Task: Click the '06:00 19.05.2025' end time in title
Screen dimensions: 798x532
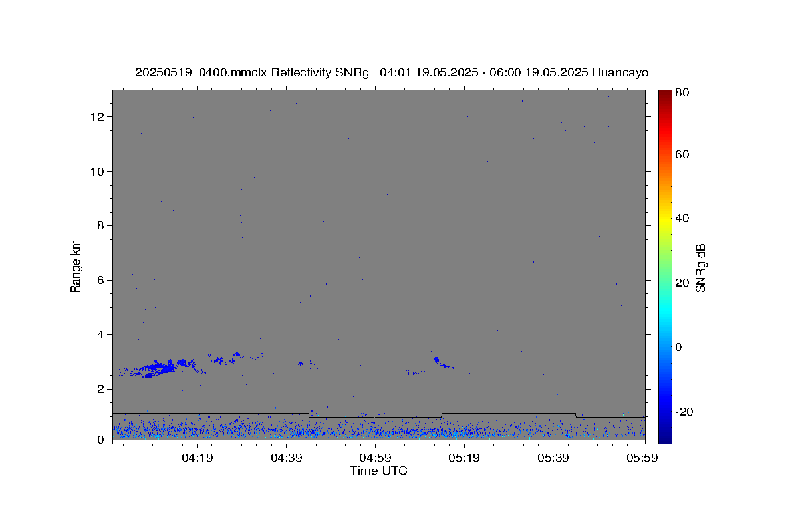Action: pos(539,73)
